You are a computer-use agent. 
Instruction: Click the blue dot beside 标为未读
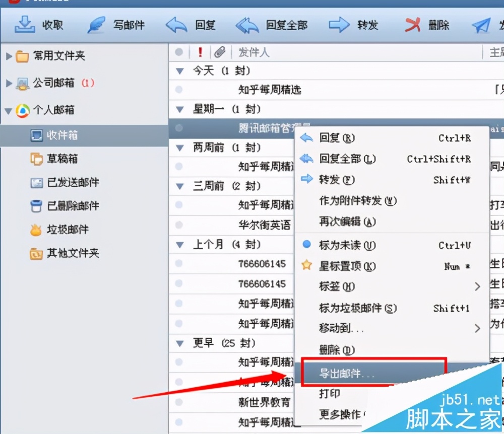(x=307, y=244)
